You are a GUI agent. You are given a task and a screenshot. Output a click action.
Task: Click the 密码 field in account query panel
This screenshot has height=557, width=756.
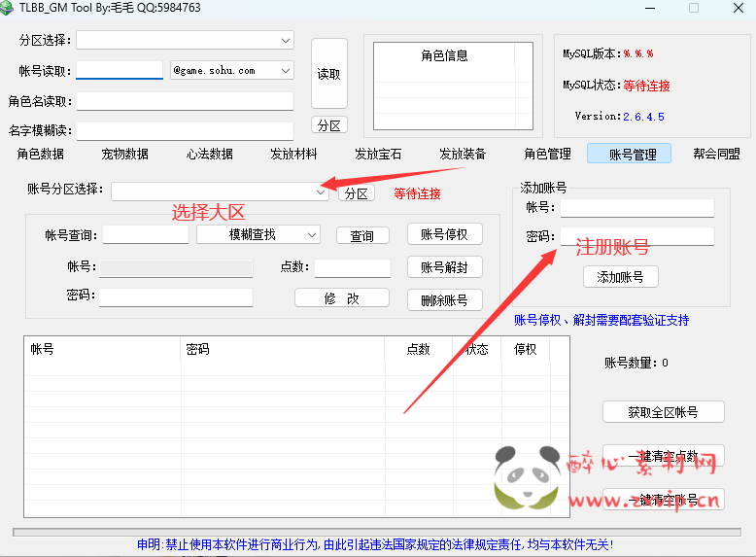176,297
